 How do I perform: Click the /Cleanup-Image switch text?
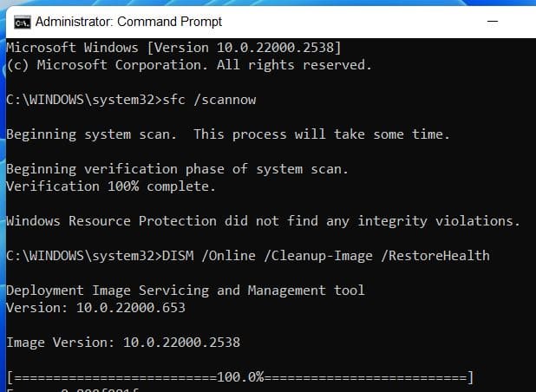point(324,255)
